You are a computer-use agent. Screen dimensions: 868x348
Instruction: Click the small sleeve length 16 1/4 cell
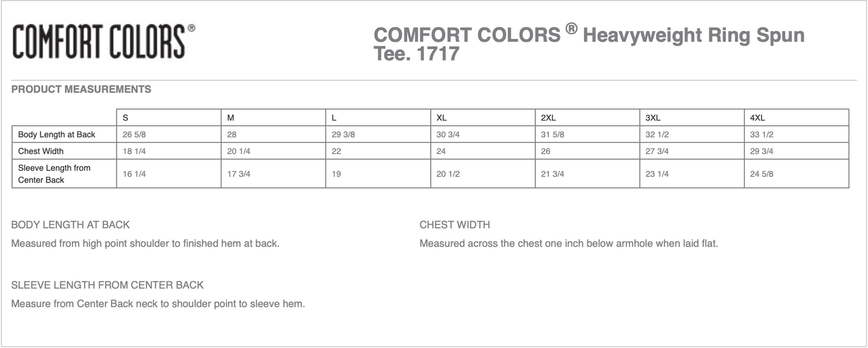point(135,174)
